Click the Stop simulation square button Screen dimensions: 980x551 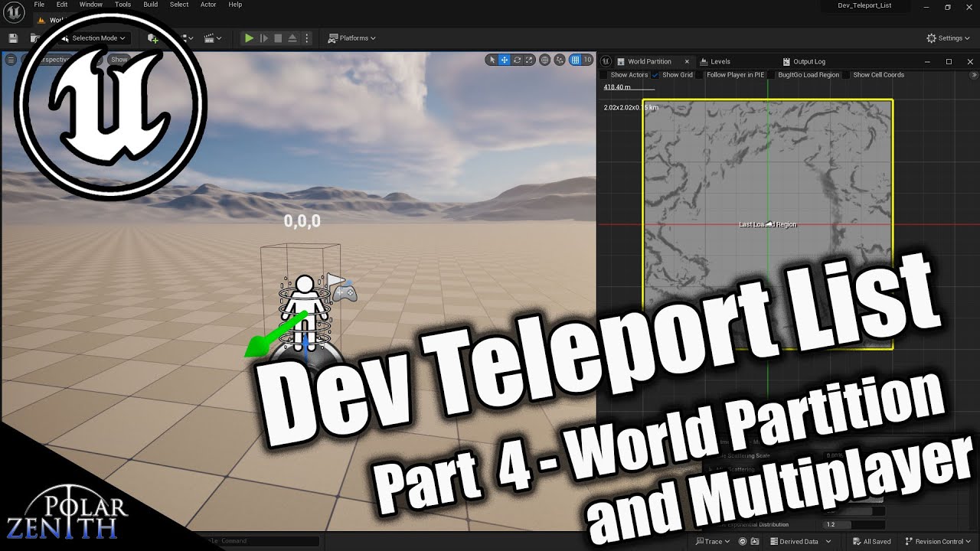(x=279, y=37)
